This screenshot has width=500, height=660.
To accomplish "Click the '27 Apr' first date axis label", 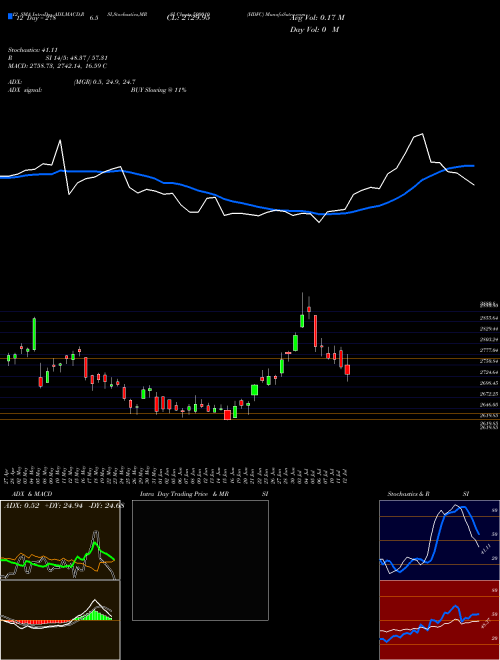I will coord(8,475).
